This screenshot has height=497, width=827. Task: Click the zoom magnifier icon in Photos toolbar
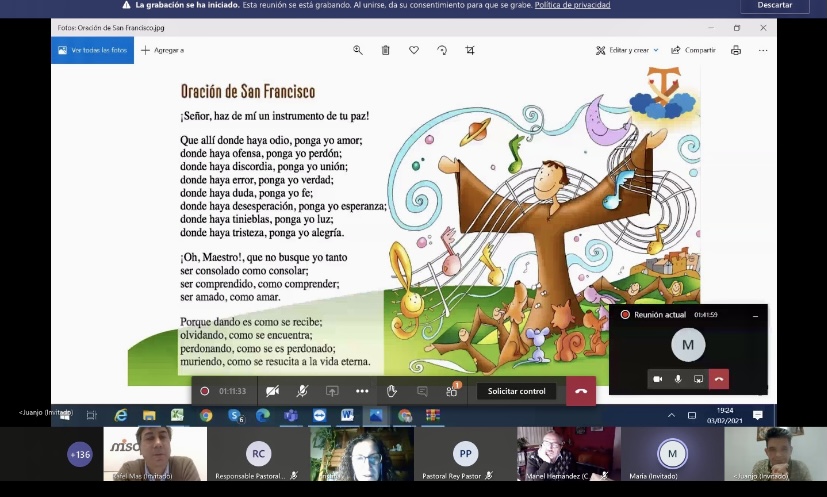coord(358,50)
